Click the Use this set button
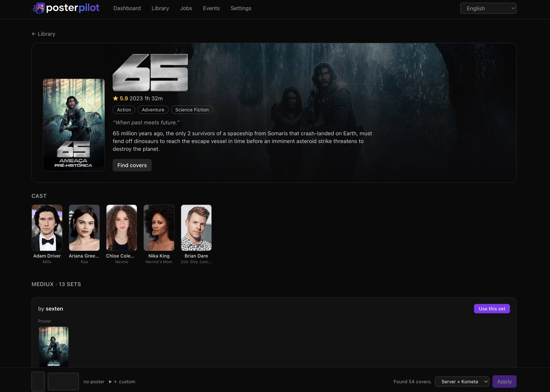This screenshot has height=392, width=550. pyautogui.click(x=492, y=309)
